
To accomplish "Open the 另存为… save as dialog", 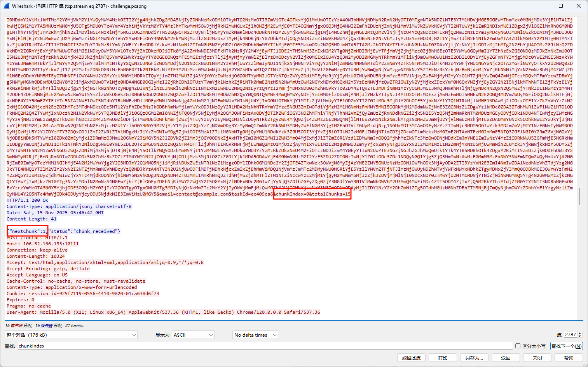I will click(474, 358).
